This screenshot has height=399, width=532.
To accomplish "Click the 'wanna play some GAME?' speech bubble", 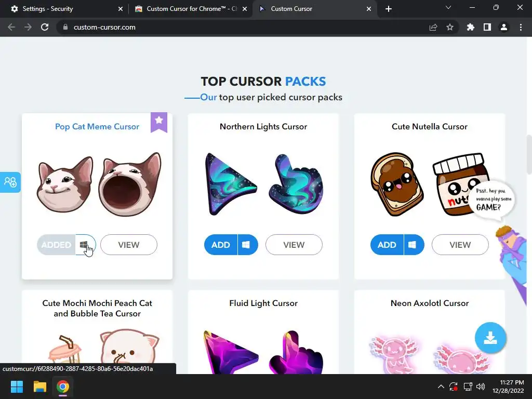I will click(491, 199).
